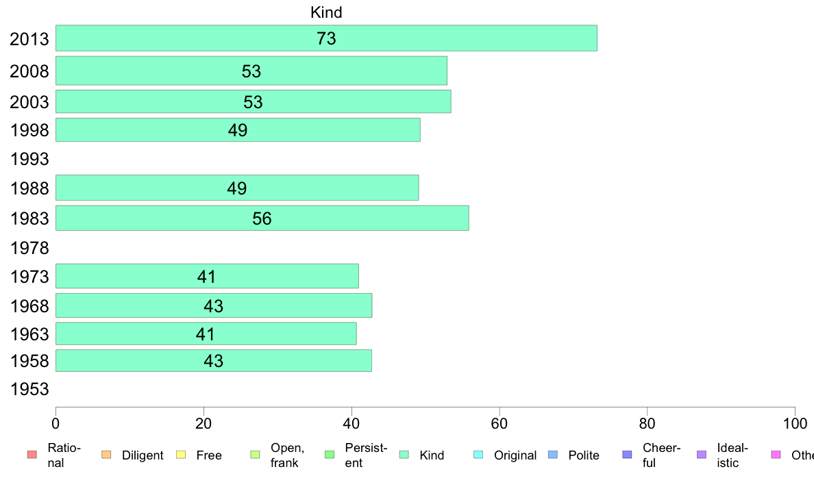This screenshot has height=504, width=814.
Task: Click the yellow Free legend swatch
Action: (x=181, y=455)
